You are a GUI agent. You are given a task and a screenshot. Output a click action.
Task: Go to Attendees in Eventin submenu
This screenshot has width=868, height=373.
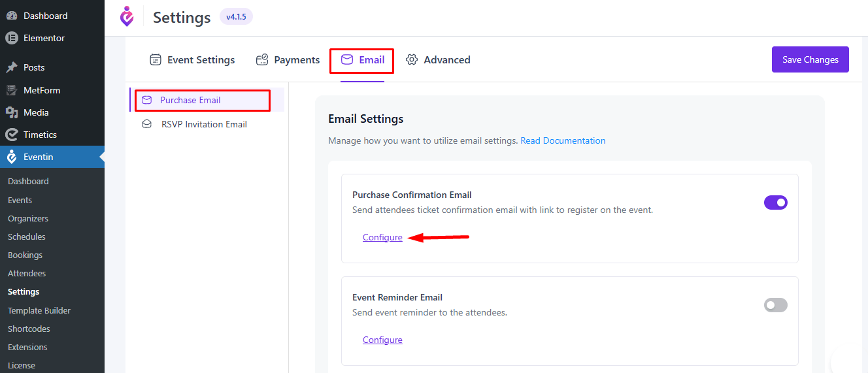(27, 273)
